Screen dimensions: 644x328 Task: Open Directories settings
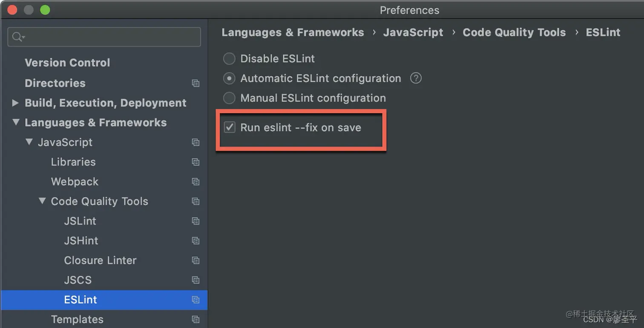coord(55,83)
